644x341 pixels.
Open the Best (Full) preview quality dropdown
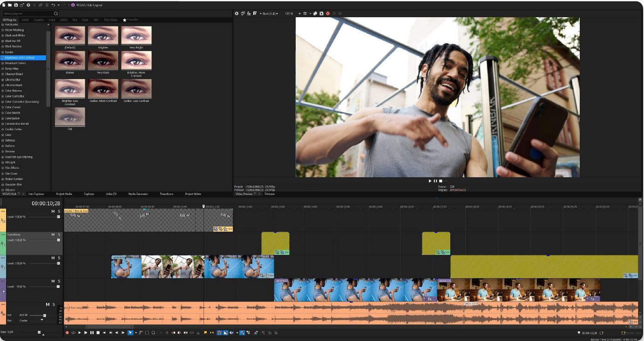[269, 13]
